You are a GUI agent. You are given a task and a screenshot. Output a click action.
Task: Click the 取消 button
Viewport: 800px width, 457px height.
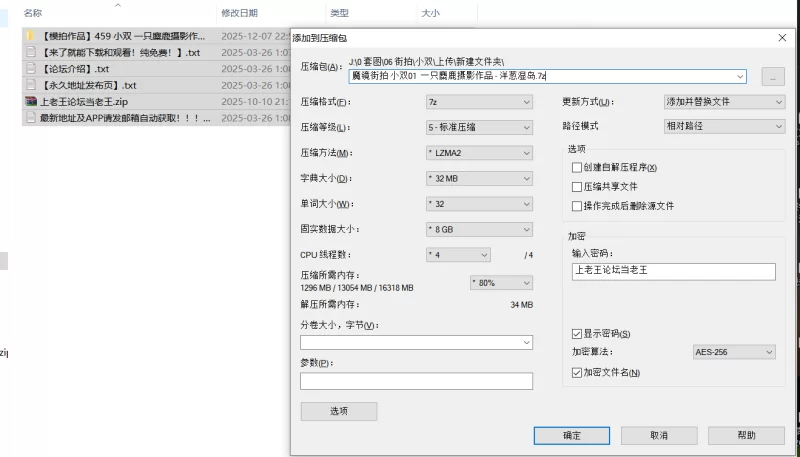(x=659, y=436)
